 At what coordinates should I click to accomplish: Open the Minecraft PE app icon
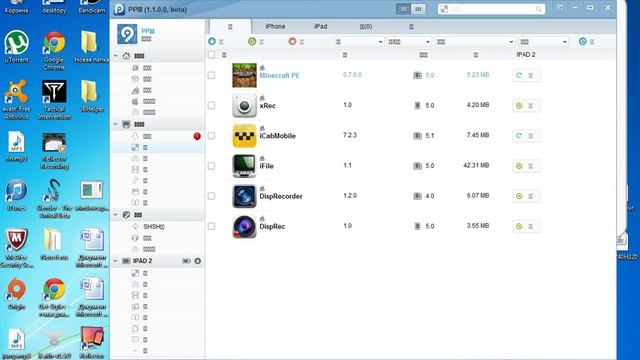coord(244,75)
